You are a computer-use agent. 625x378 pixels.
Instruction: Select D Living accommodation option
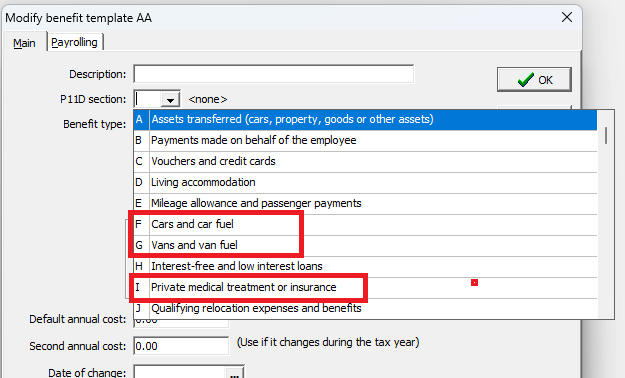[x=365, y=183]
